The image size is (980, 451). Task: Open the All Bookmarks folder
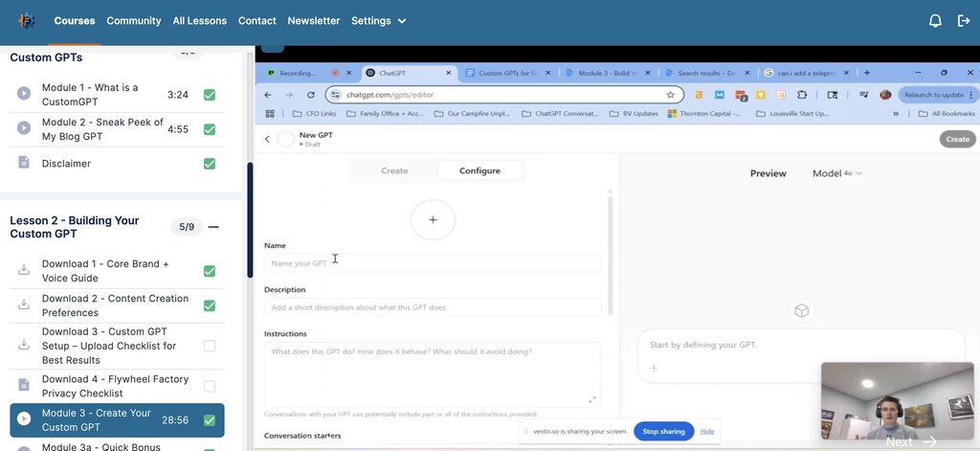[x=947, y=114]
